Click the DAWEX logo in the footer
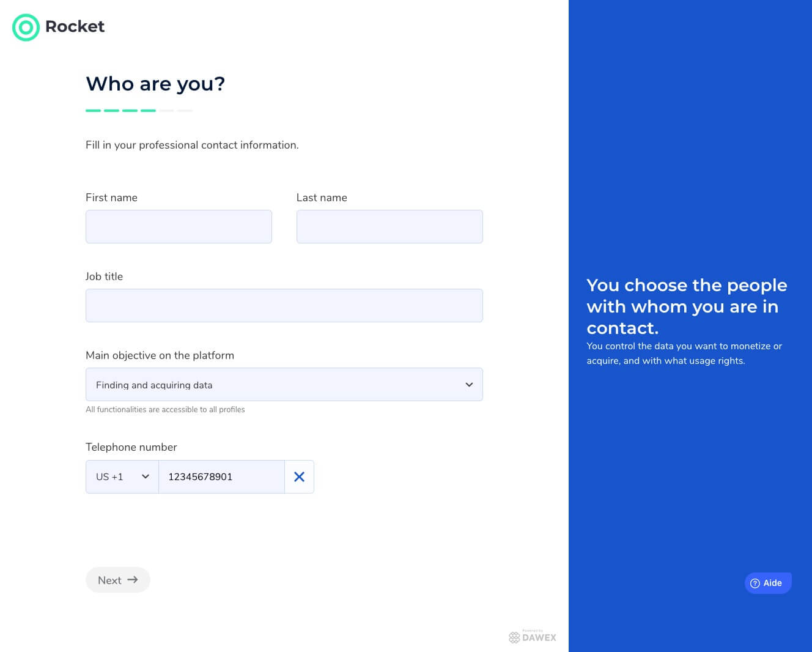The height and width of the screenshot is (652, 812). tap(533, 637)
